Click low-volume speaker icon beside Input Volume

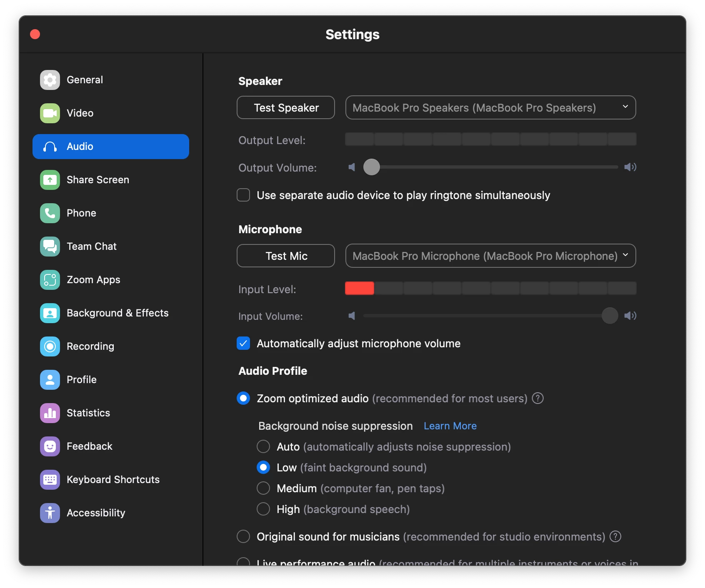tap(352, 316)
